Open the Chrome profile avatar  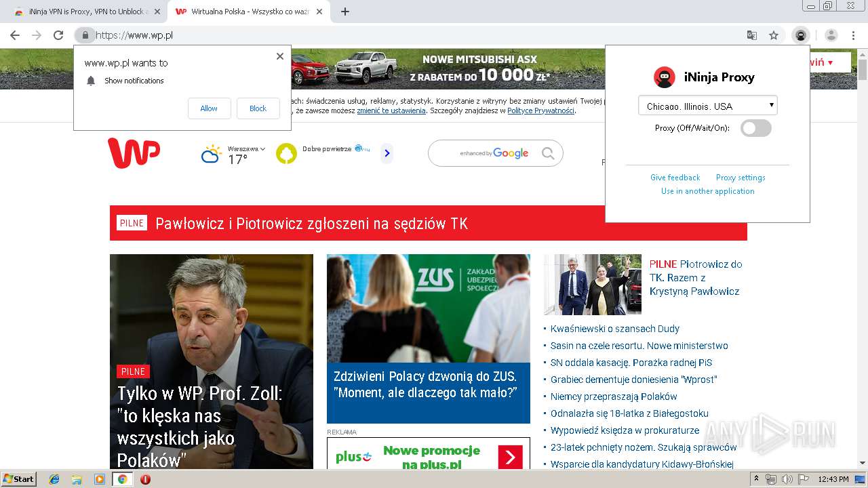click(831, 35)
